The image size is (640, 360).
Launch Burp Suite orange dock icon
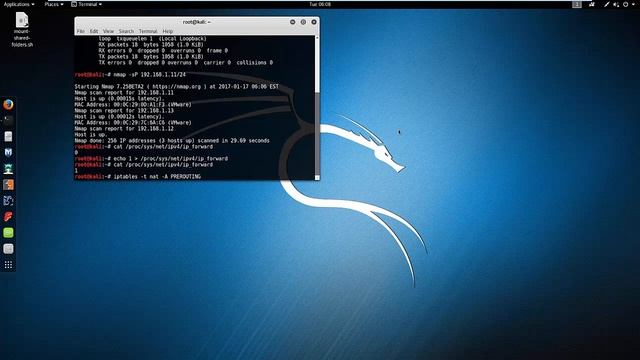(8, 184)
